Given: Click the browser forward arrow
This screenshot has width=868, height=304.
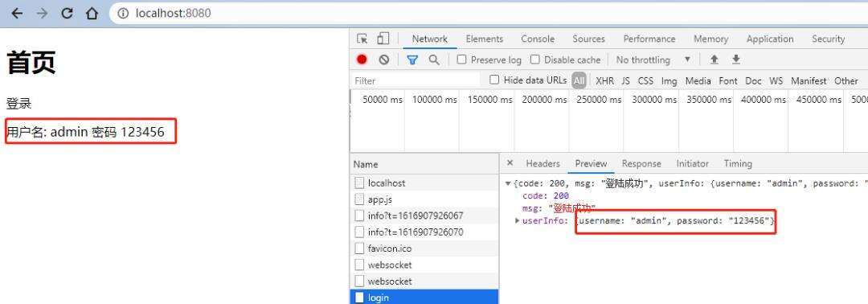Looking at the screenshot, I should pyautogui.click(x=42, y=14).
